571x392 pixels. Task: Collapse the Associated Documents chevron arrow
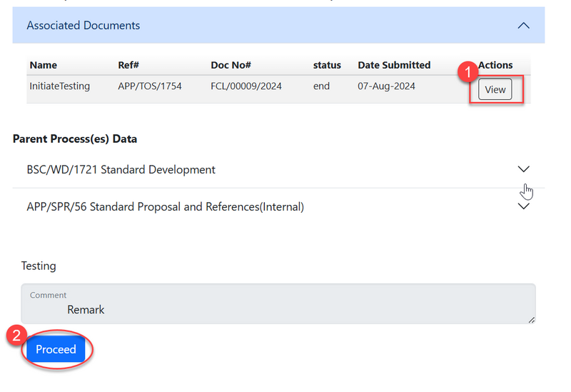pos(523,26)
